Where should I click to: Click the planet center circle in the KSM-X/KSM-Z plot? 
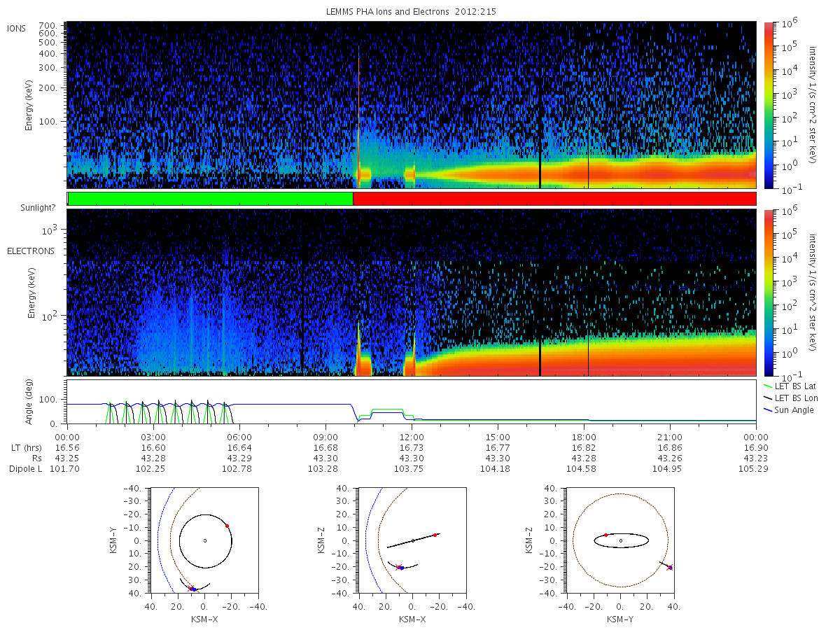(413, 540)
